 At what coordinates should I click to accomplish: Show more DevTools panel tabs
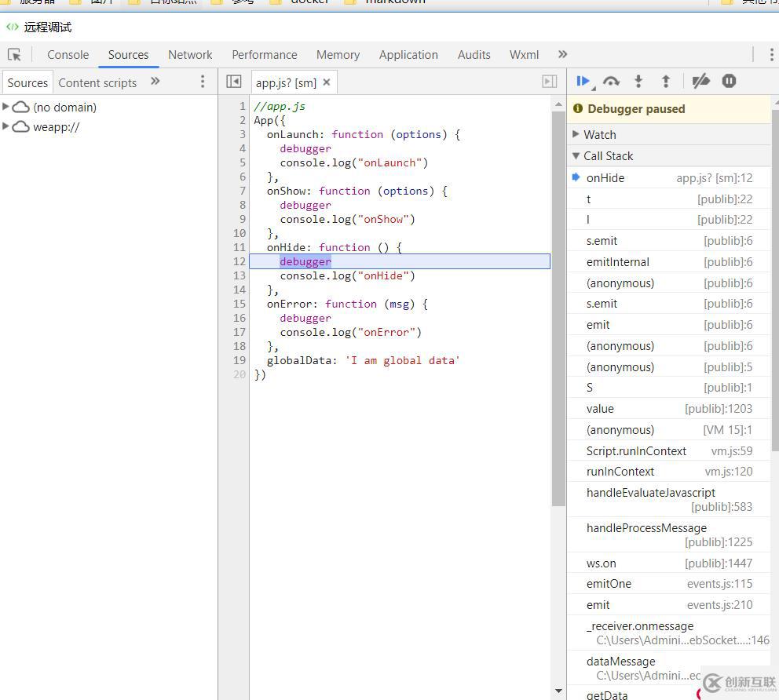pos(562,55)
